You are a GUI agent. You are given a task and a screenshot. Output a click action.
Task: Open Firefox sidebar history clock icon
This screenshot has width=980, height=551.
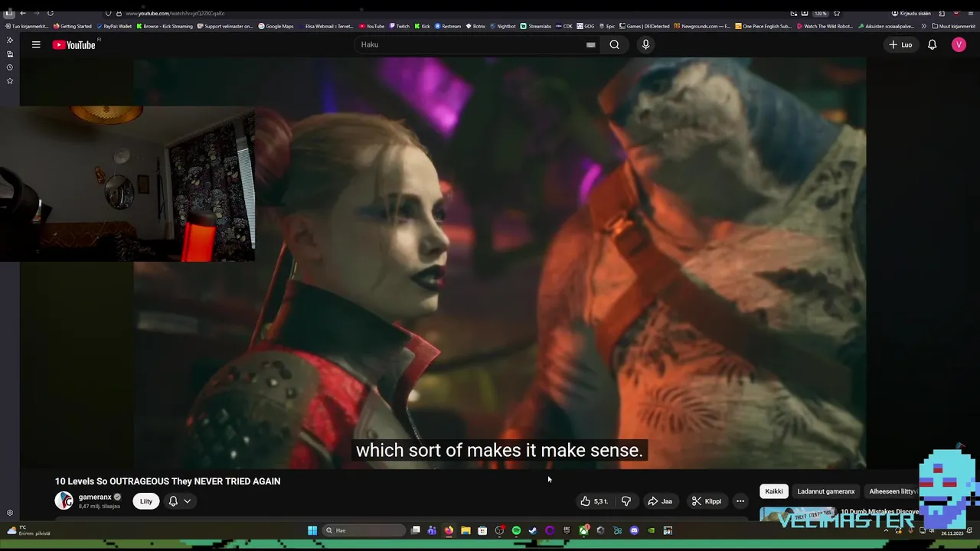click(10, 67)
